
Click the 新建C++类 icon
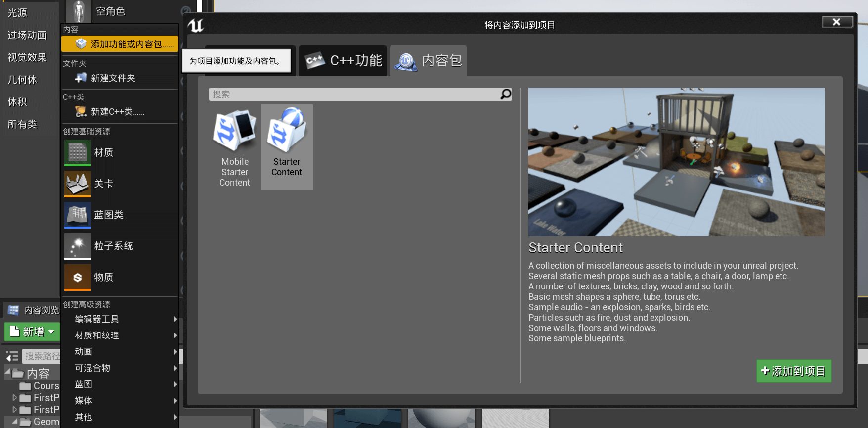81,112
